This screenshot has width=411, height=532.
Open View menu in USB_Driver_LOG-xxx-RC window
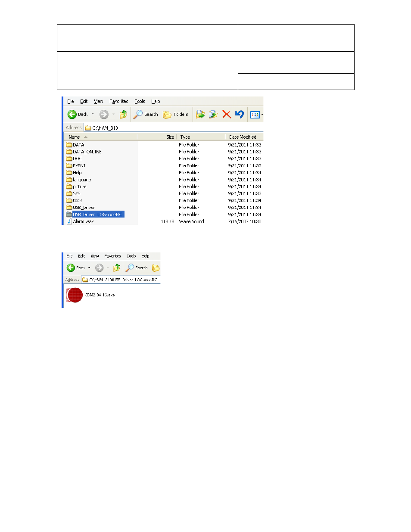[95, 256]
